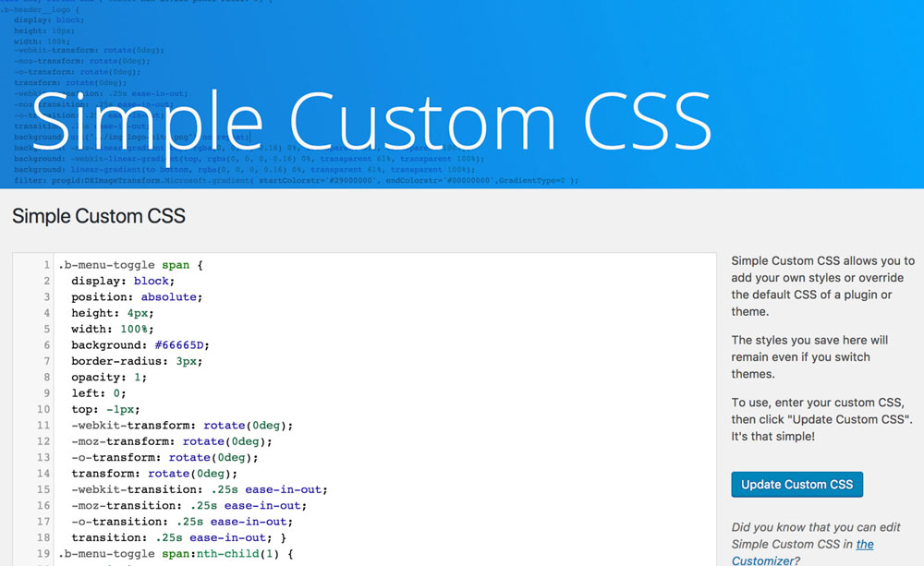Select the '-o-transition: .25s ease-in-out;' line
Screen dimensions: 924x566
click(182, 522)
